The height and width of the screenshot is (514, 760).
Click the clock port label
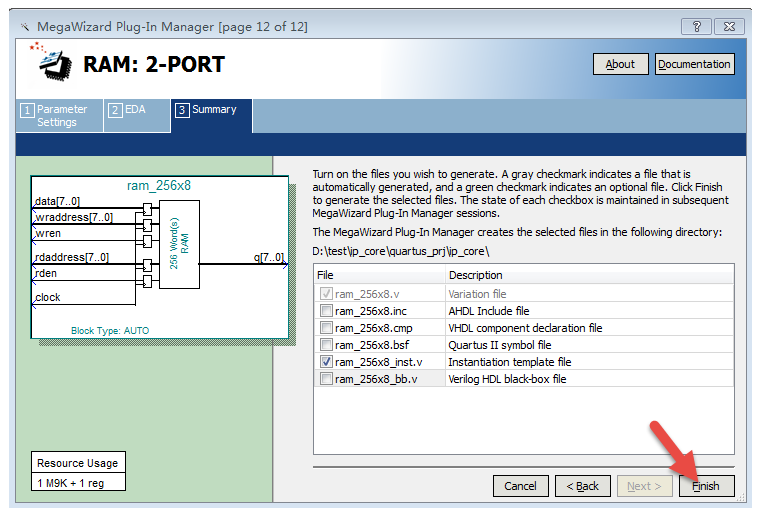(x=48, y=297)
